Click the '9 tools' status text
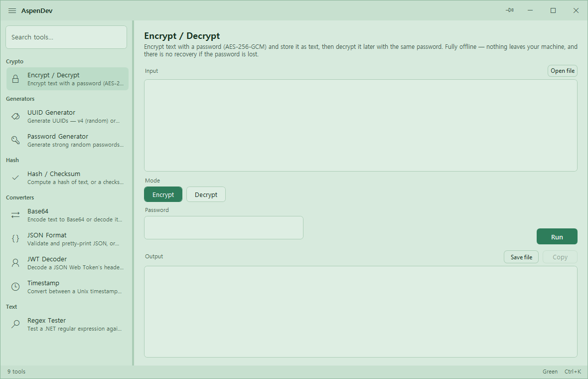The height and width of the screenshot is (379, 588). click(16, 372)
